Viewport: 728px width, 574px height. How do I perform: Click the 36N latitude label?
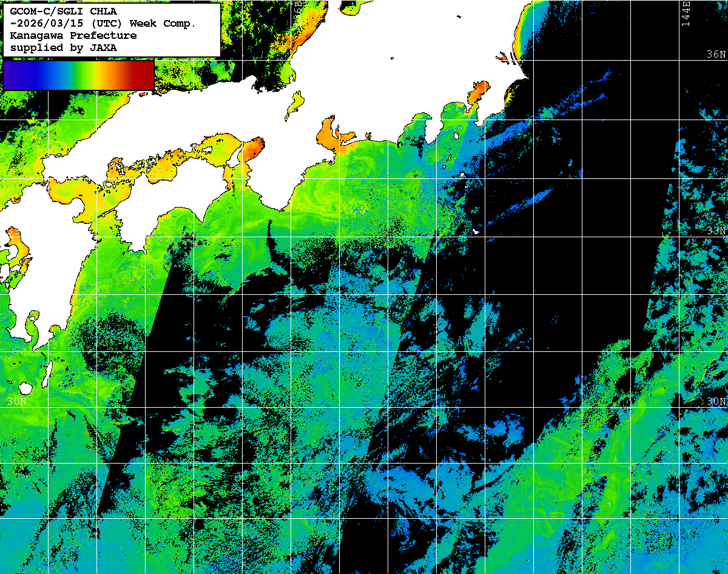[716, 54]
